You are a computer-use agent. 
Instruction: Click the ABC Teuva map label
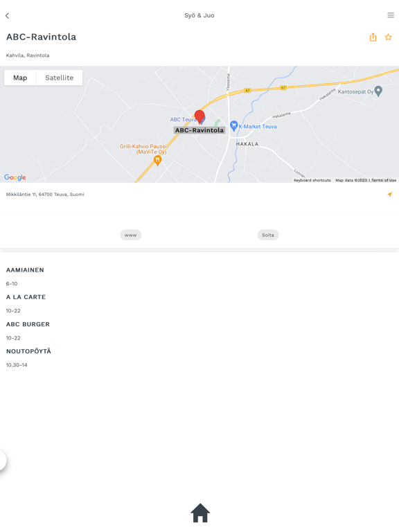click(183, 119)
